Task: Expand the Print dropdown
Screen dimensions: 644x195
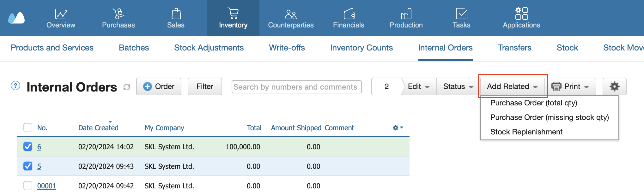Action: coord(570,86)
